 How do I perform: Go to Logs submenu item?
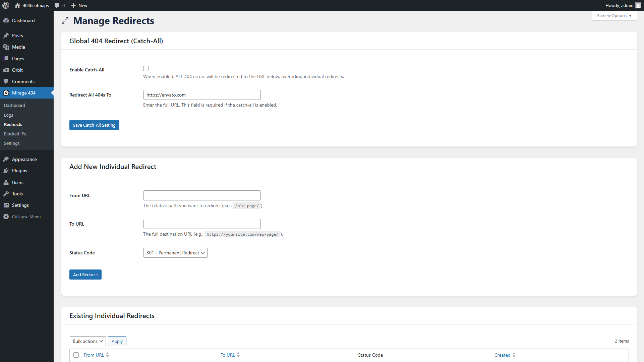8,115
